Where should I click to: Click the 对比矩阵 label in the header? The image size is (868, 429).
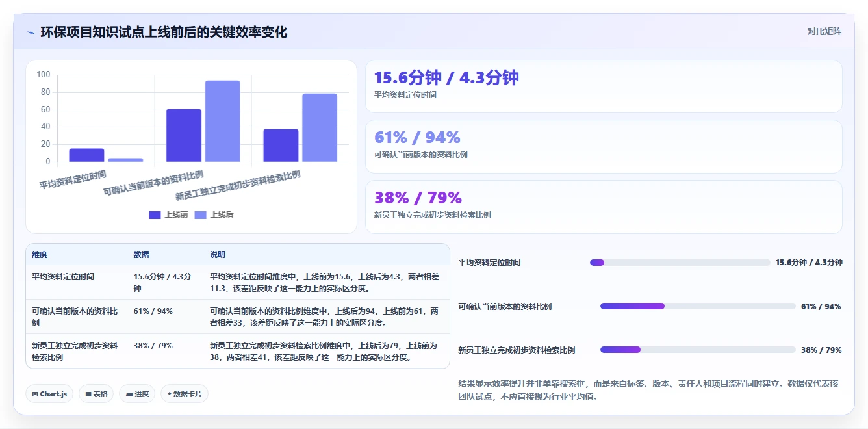coord(824,31)
